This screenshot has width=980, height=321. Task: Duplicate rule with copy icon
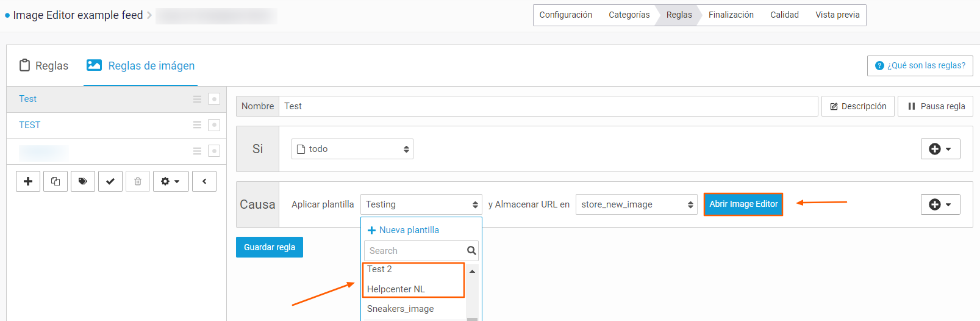(55, 181)
